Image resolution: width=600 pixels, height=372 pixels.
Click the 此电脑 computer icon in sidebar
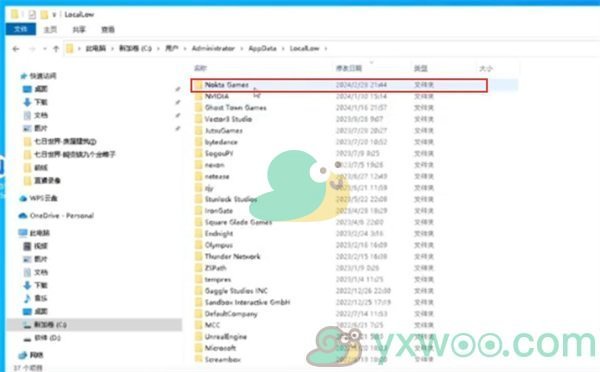click(23, 233)
